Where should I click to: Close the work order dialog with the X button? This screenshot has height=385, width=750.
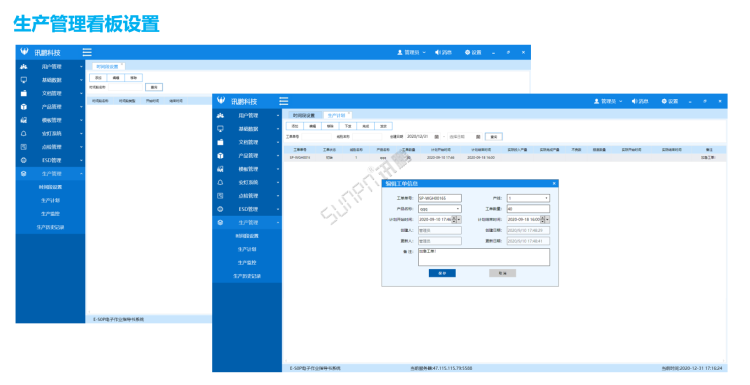554,183
